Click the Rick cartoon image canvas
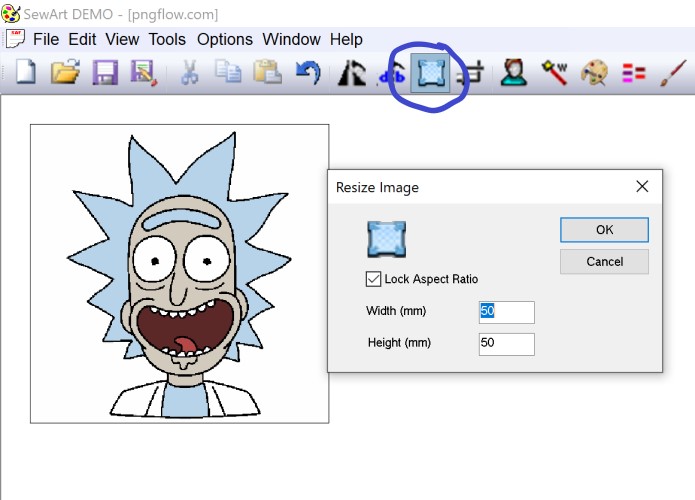The height and width of the screenshot is (500, 695). (180, 273)
